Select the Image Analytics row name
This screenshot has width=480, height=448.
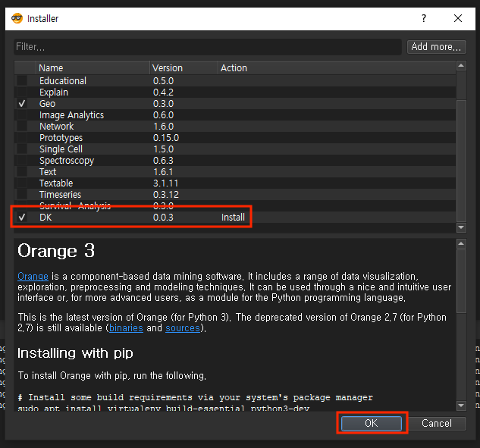point(71,115)
